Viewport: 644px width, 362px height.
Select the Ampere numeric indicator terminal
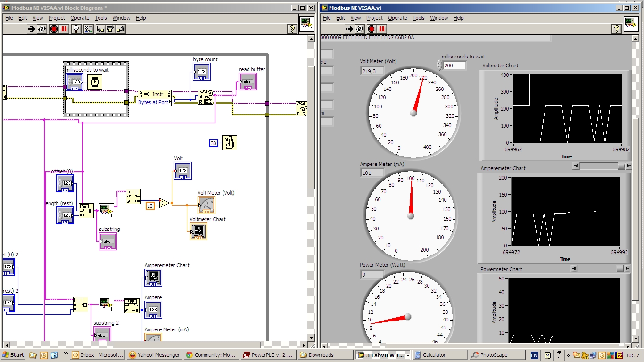(x=153, y=310)
